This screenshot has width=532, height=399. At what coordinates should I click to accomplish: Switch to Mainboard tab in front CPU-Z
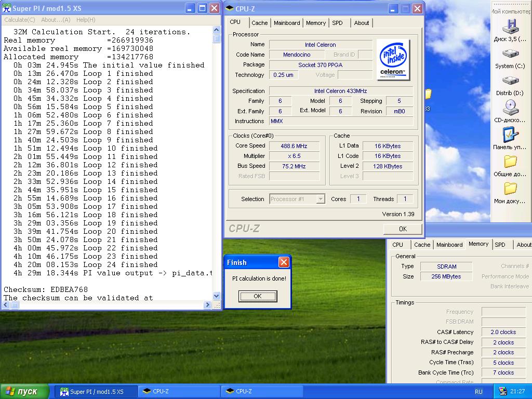click(287, 23)
